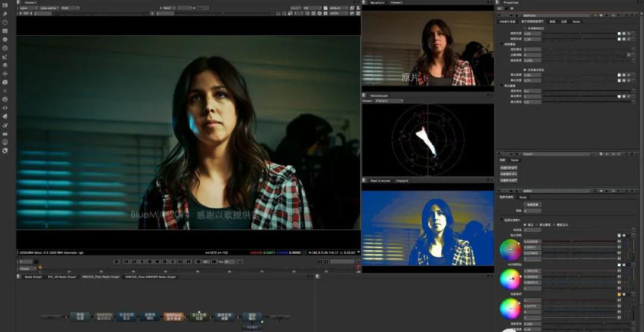The height and width of the screenshot is (332, 644).
Task: Click second button in Import1 properties panel
Action: [509, 174]
